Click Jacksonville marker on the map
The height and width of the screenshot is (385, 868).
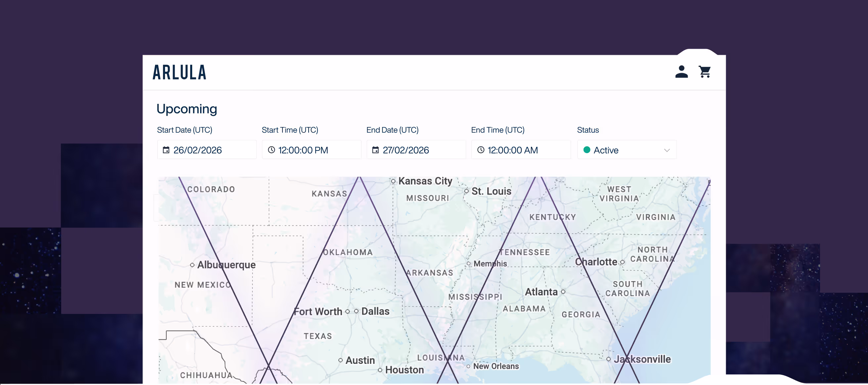[608, 360]
